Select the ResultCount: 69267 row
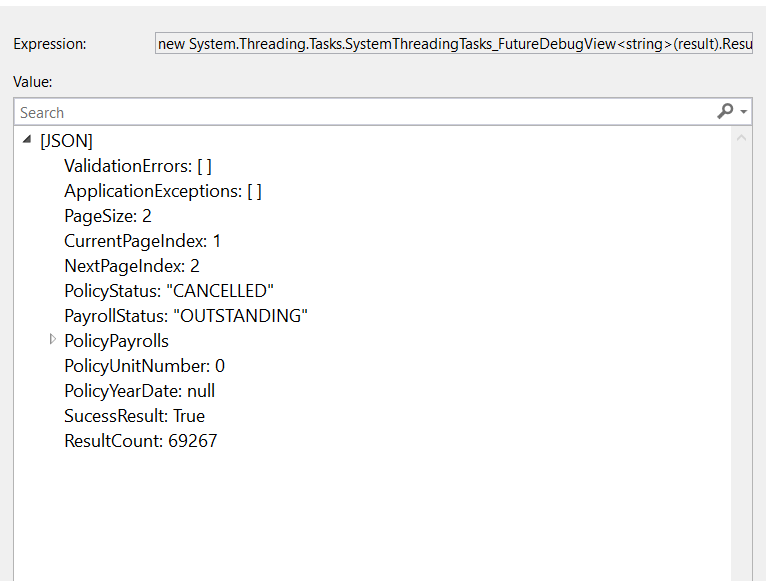The height and width of the screenshot is (581, 766). (x=141, y=441)
